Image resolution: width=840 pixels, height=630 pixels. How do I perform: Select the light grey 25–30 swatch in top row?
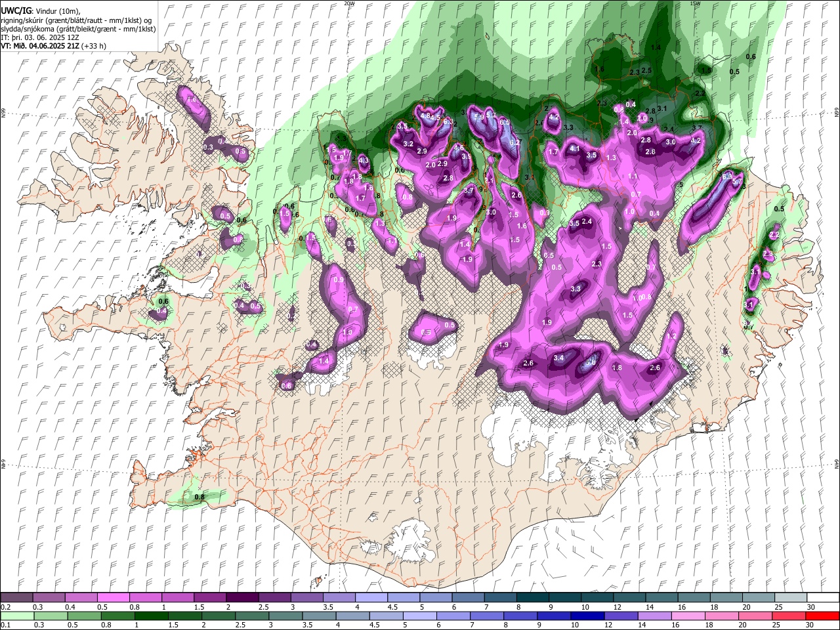pyautogui.click(x=791, y=597)
